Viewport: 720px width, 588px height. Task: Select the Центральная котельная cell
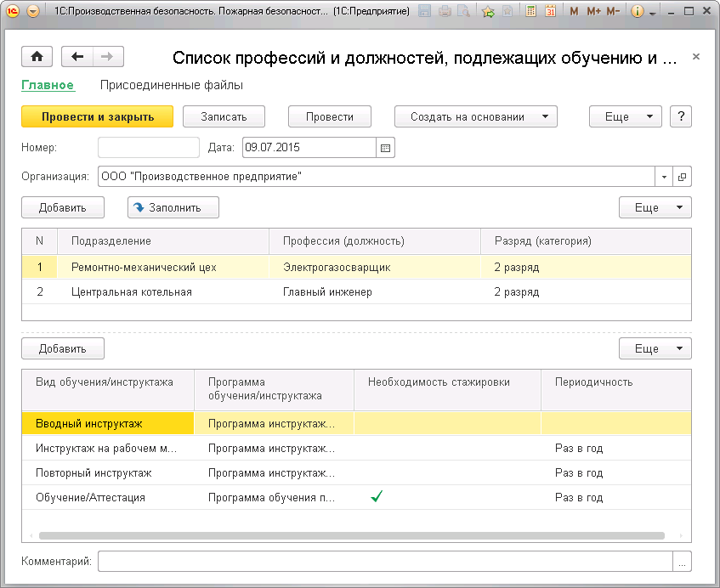pyautogui.click(x=163, y=292)
